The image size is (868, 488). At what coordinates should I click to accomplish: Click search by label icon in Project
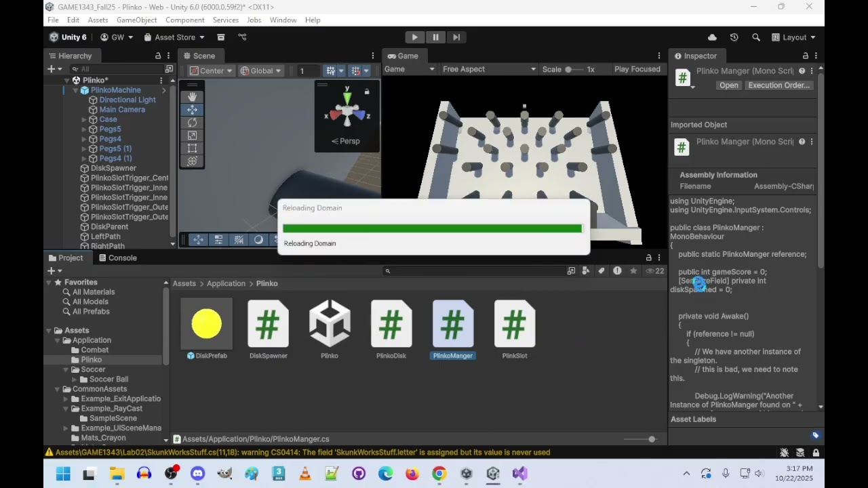pyautogui.click(x=601, y=270)
